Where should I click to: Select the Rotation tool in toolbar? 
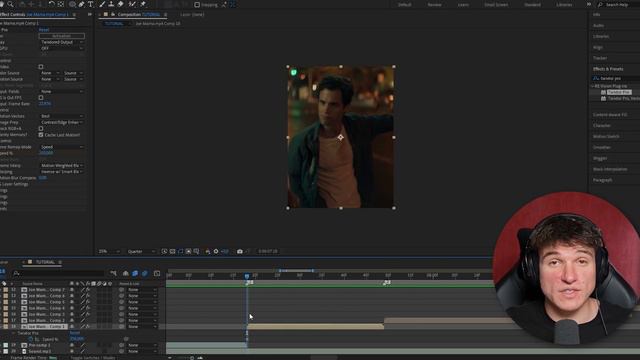(x=51, y=4)
